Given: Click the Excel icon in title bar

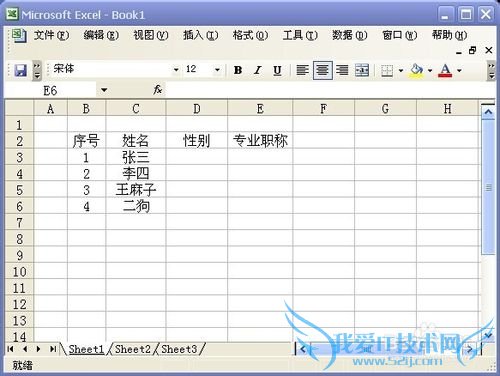Looking at the screenshot, I should (12, 14).
